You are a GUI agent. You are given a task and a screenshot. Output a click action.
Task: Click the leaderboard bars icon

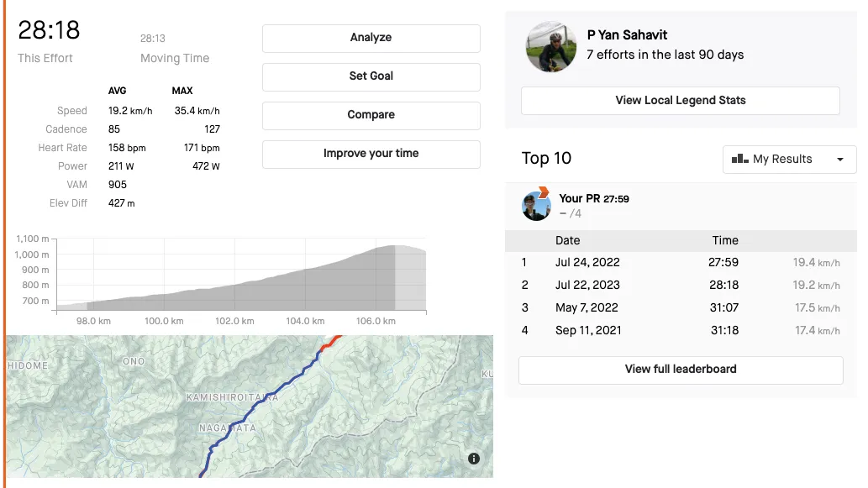[x=740, y=159]
